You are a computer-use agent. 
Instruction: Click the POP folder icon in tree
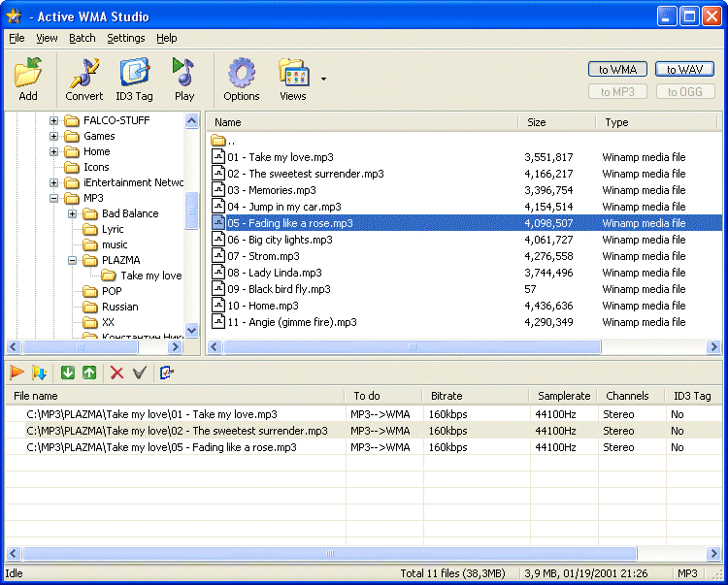click(x=90, y=291)
